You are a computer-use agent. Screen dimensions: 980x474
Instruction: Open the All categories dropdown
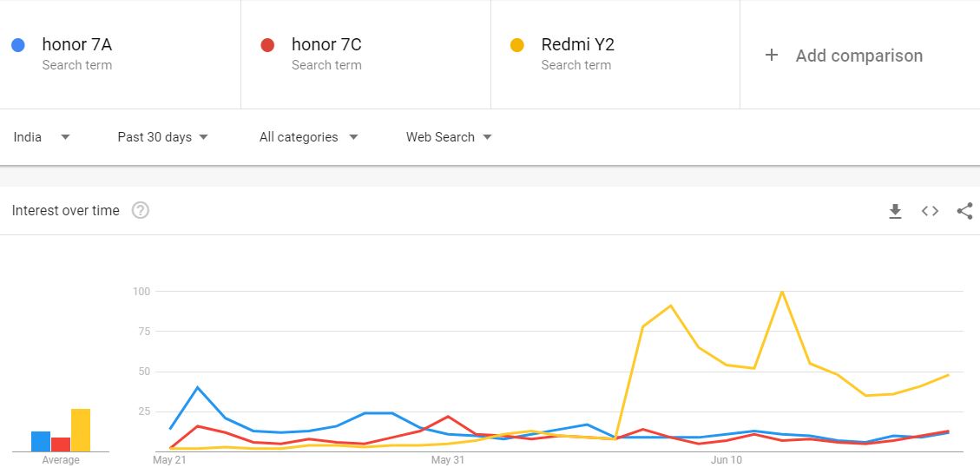click(x=308, y=137)
